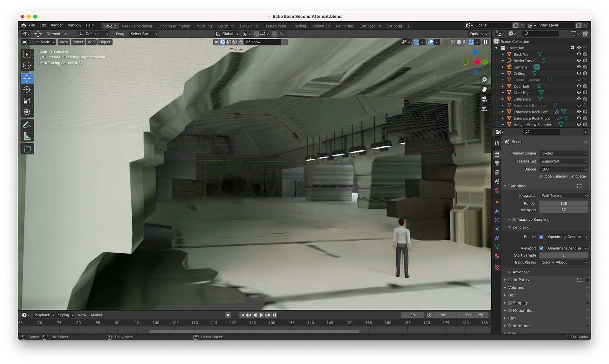
Task: Adjust the Viewport samples field 32
Action: (564, 210)
